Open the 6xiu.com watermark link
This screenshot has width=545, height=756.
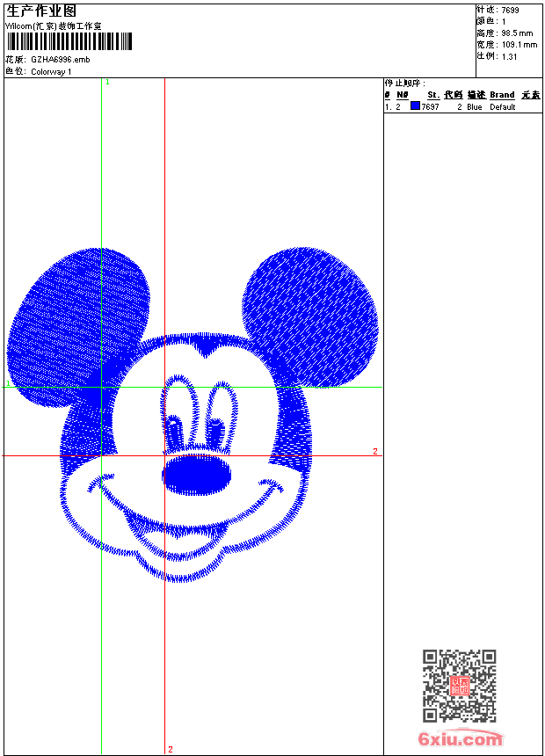tap(460, 739)
